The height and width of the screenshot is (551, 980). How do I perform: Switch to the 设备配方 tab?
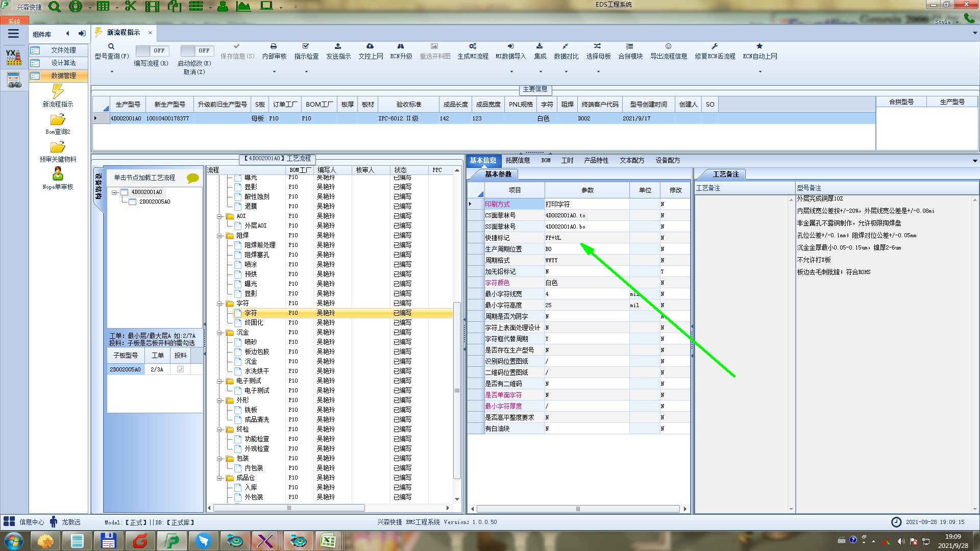[668, 160]
